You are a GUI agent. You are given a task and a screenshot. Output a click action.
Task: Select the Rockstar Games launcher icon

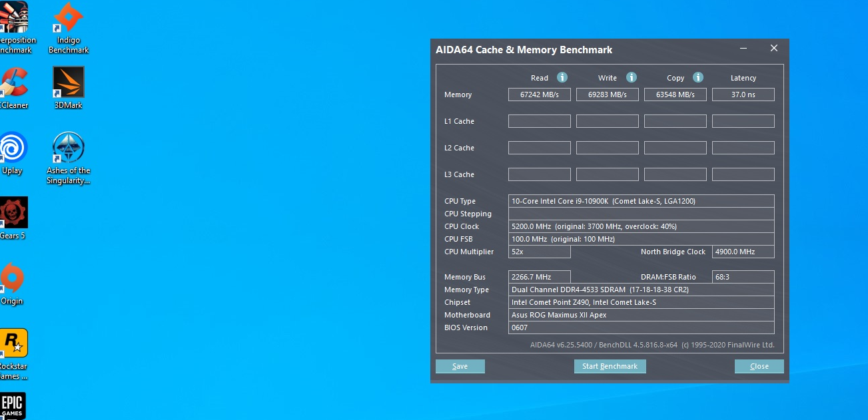click(x=13, y=354)
